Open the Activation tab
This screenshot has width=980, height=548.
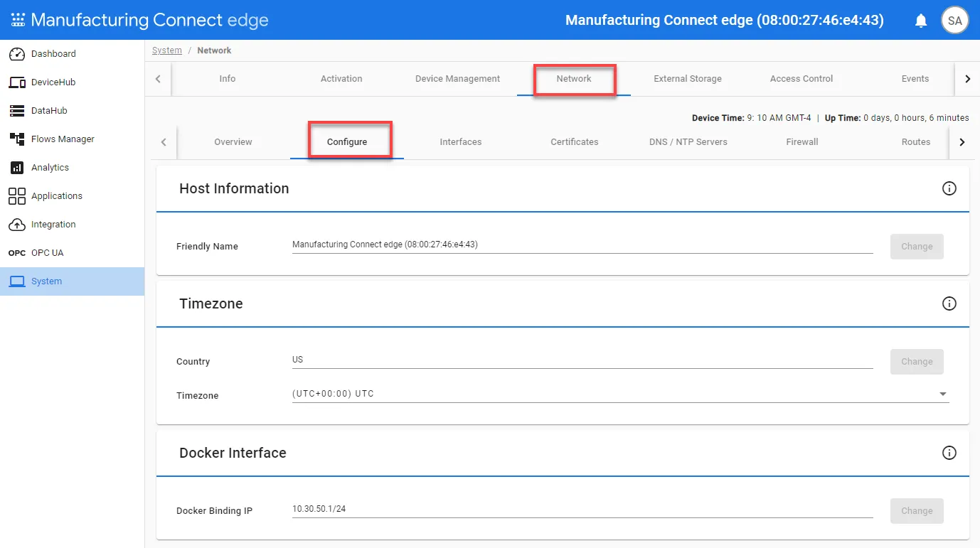(341, 79)
